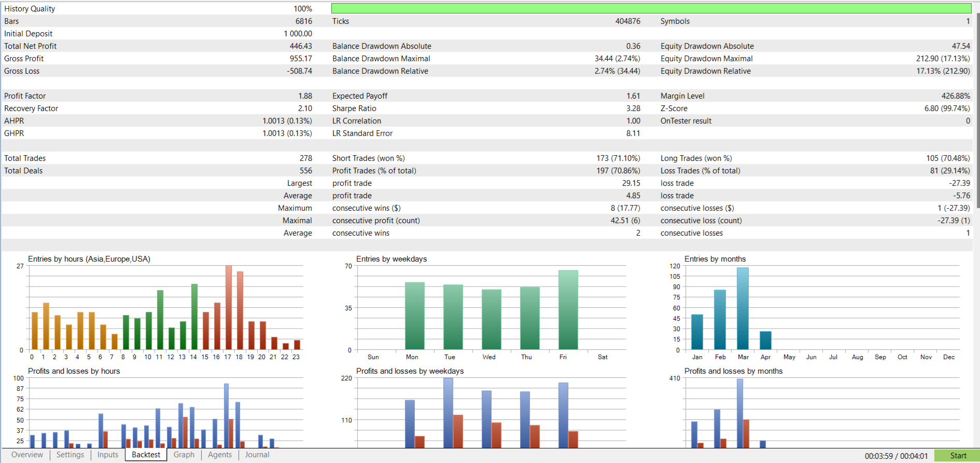
Task: Click the Expected Payoff value 1.61
Action: (634, 96)
